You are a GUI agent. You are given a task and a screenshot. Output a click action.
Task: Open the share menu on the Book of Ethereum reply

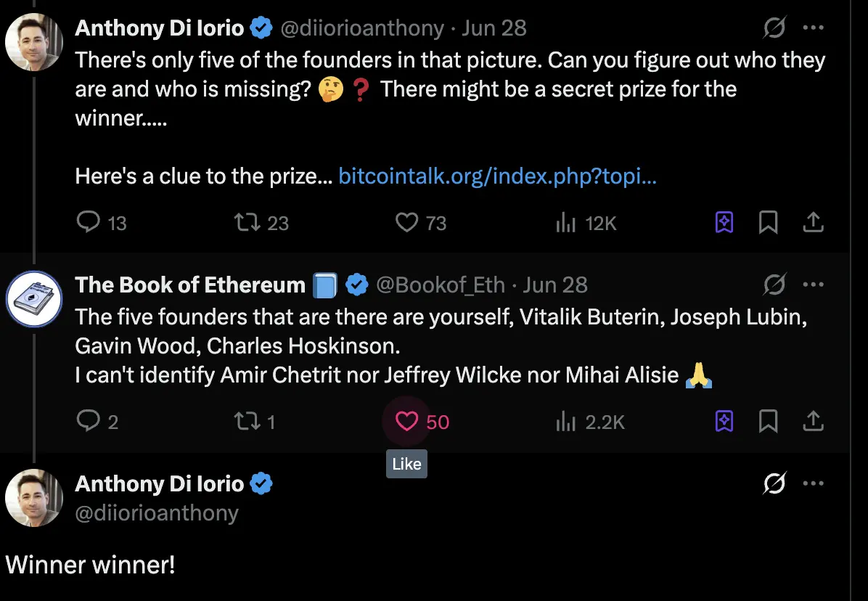click(x=814, y=421)
